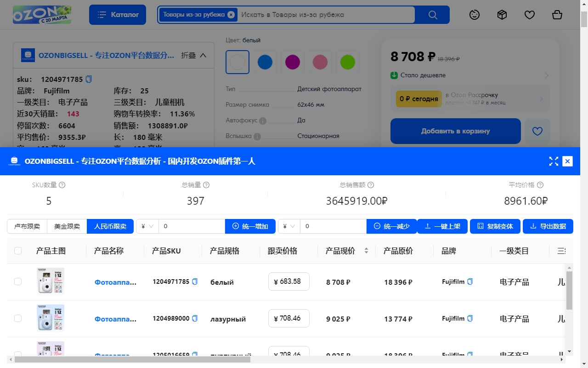Show Вспышка info tooltip icon
Screen dimensions: 588x368
point(257,137)
